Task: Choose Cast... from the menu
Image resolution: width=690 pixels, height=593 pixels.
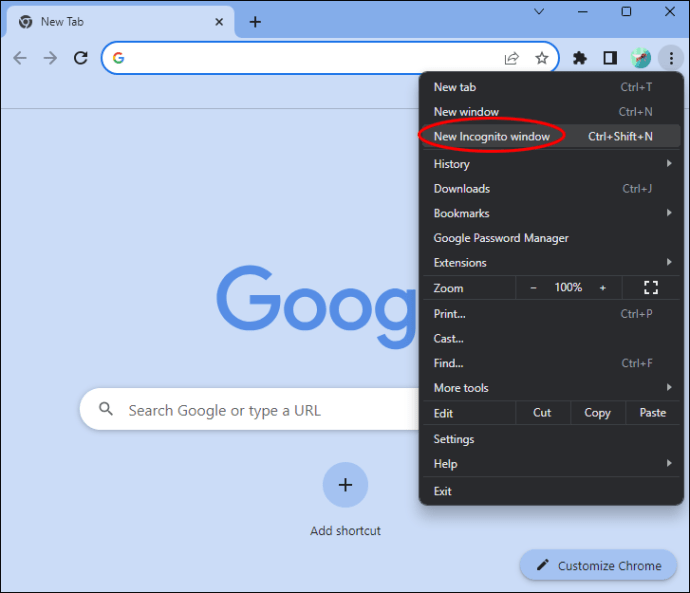Action: click(x=551, y=338)
